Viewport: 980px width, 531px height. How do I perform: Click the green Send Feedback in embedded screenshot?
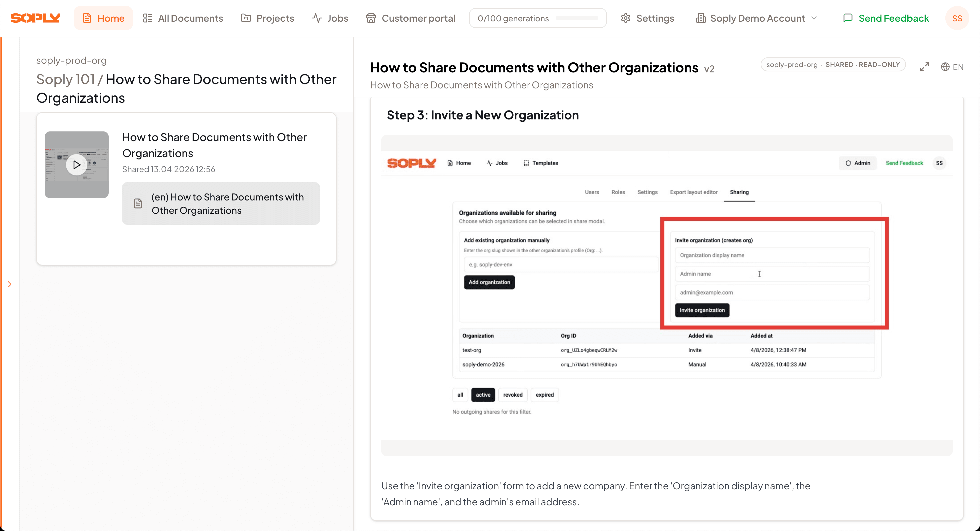click(x=904, y=163)
